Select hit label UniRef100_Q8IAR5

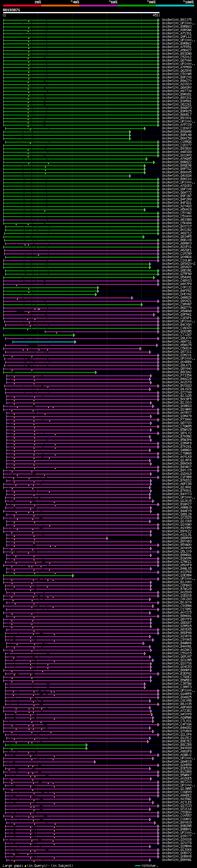[x=177, y=237]
